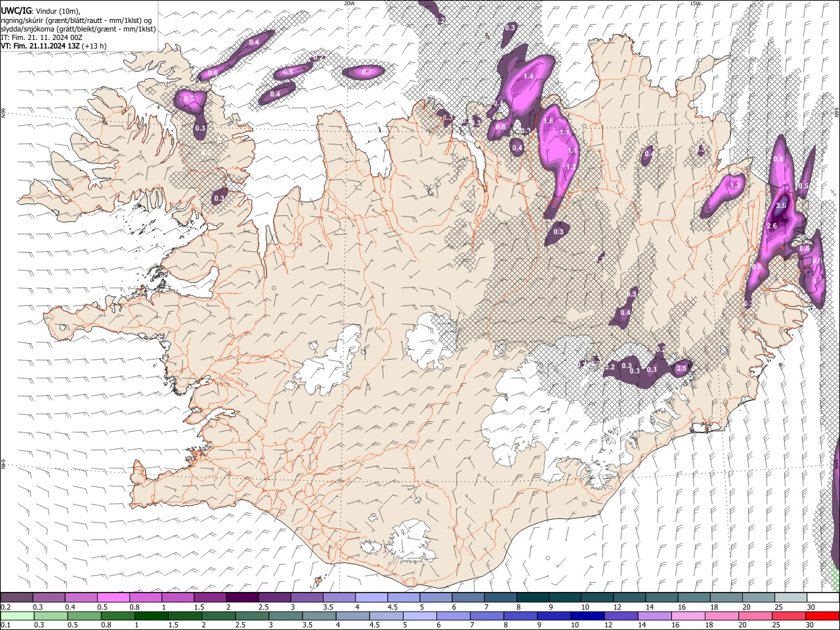The height and width of the screenshot is (630, 840).
Task: Click the 'UWC/IG: Vindur (10m)' title text
Action: [40, 10]
